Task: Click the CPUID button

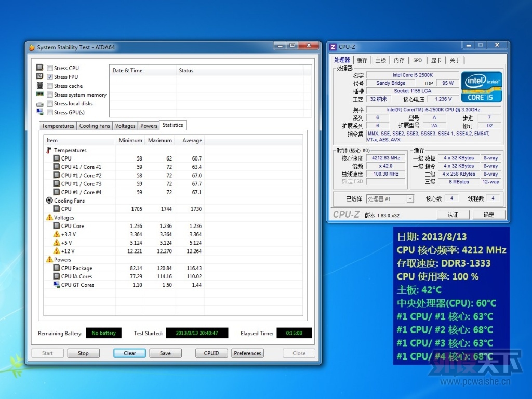Action: click(x=211, y=353)
